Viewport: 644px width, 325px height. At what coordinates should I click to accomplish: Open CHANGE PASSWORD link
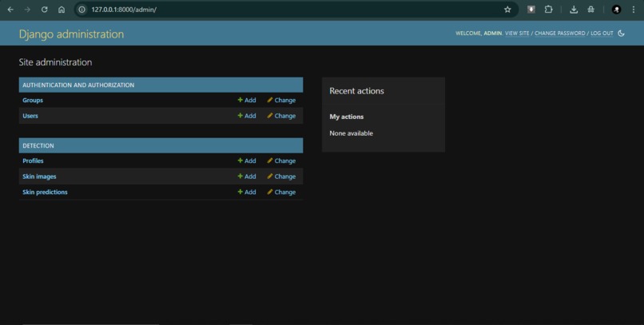[x=560, y=34]
